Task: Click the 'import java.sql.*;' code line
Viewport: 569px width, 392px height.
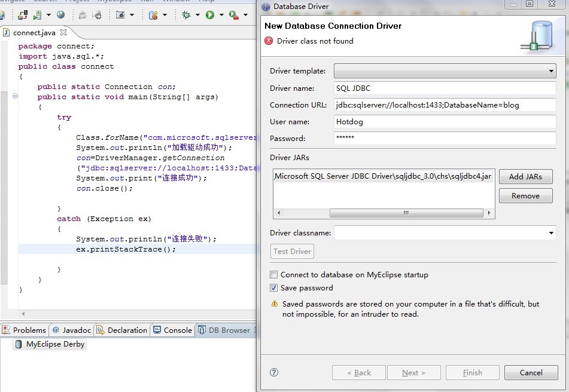Action: point(61,56)
